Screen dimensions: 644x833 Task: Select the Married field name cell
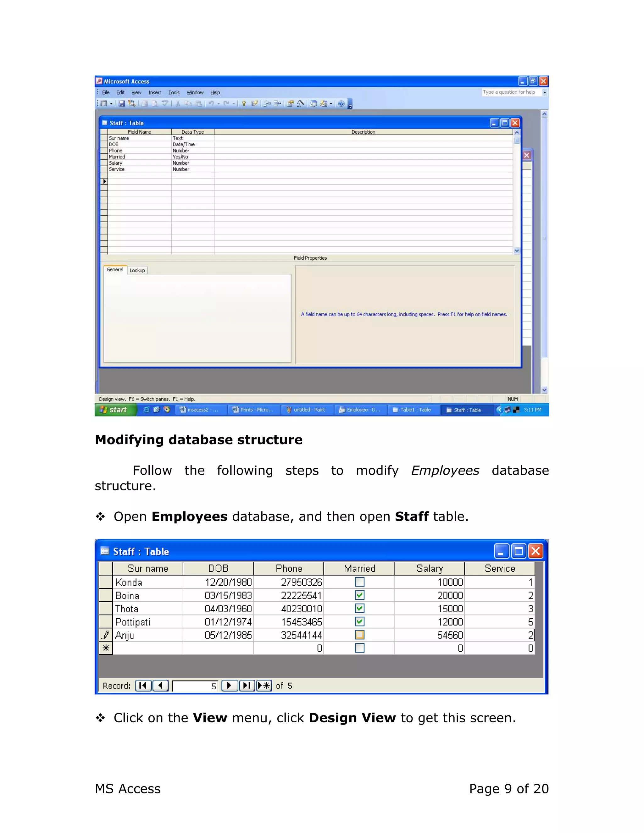[139, 157]
